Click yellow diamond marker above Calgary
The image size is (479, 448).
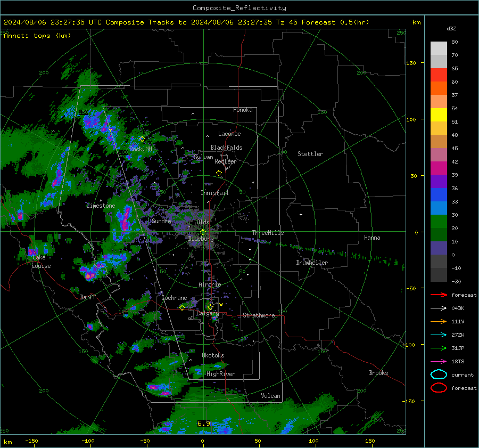coord(210,307)
